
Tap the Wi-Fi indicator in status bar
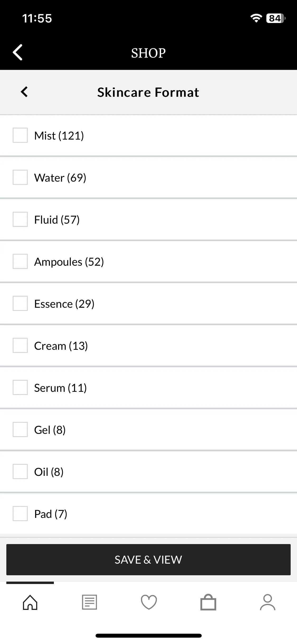(256, 18)
